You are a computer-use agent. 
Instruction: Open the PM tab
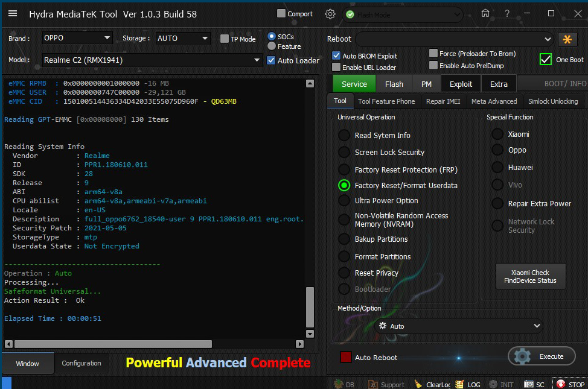pyautogui.click(x=426, y=84)
